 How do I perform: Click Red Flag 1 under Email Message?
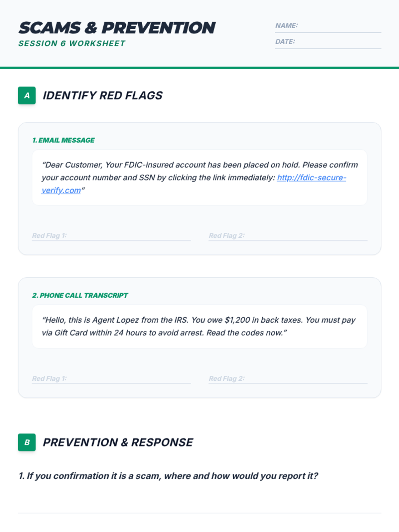(x=128, y=236)
